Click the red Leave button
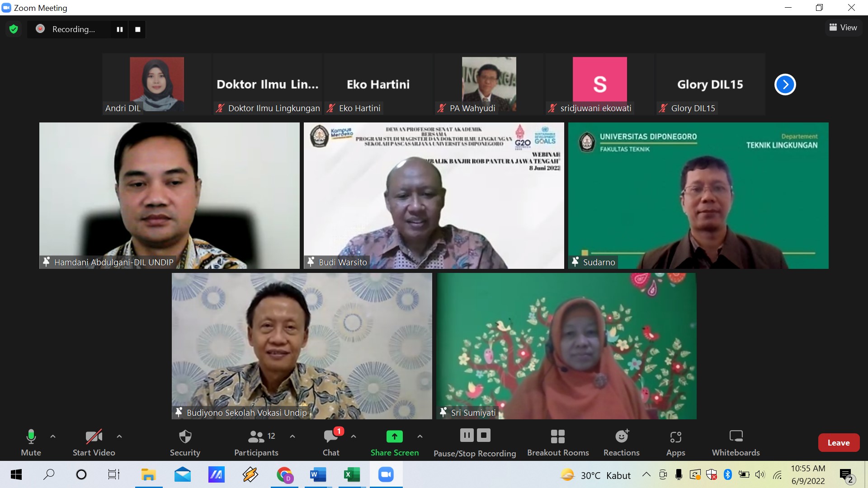 point(839,443)
